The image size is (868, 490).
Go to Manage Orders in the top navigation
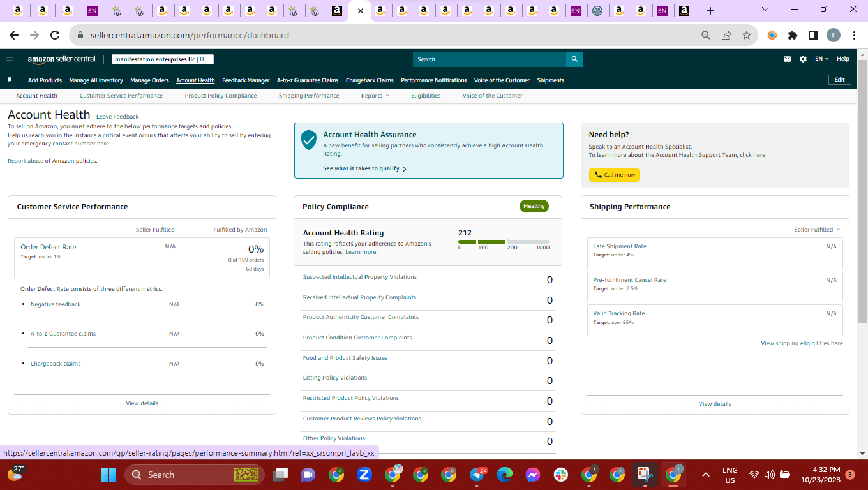click(x=149, y=80)
